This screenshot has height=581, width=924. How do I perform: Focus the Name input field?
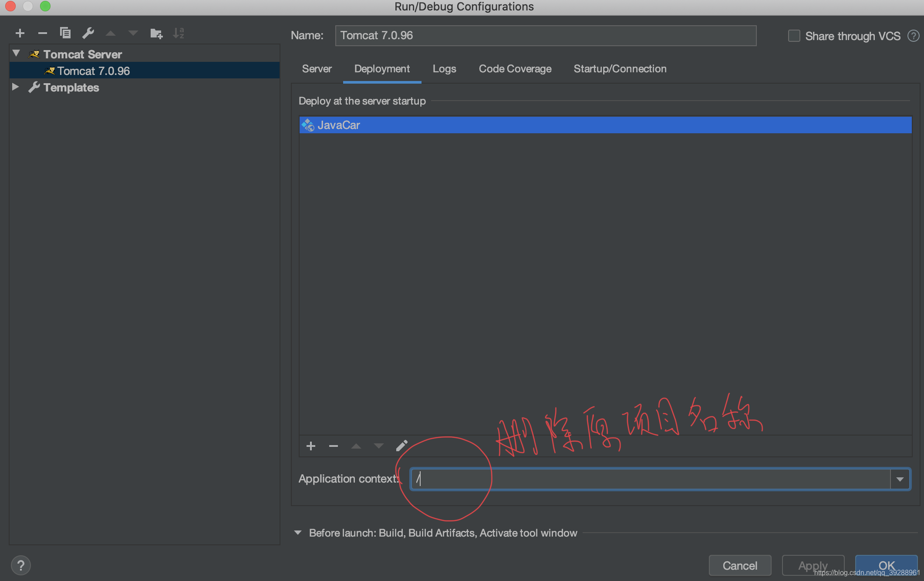coord(546,35)
